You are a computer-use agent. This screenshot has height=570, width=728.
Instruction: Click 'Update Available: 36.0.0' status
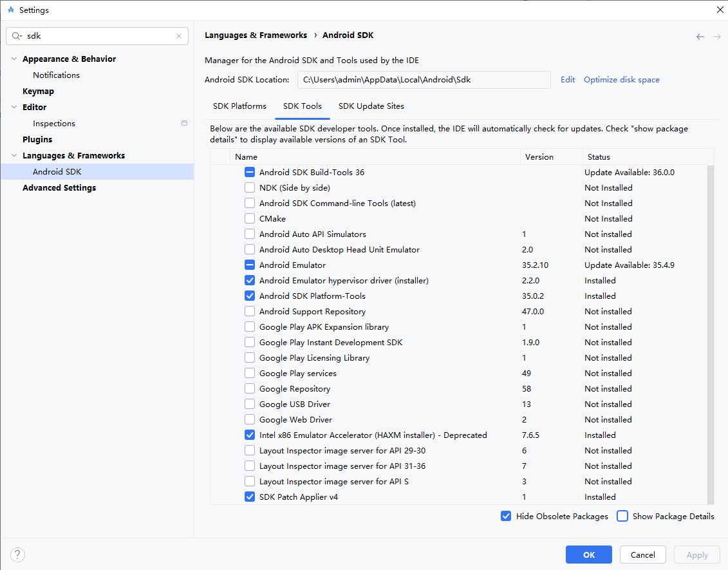[629, 173]
